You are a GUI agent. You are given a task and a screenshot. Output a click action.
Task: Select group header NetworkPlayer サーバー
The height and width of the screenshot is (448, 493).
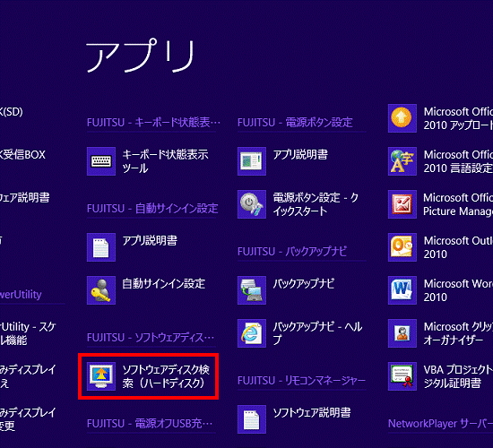[440, 424]
